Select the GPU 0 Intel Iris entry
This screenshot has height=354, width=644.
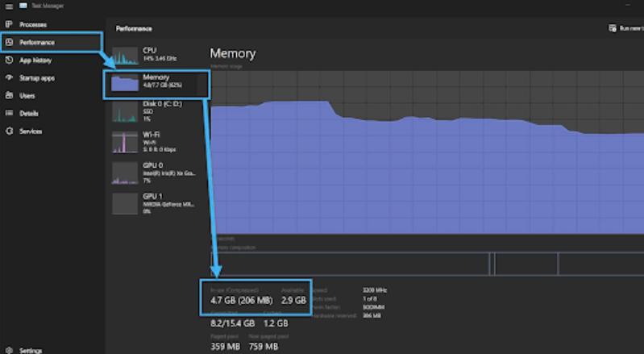coord(156,173)
